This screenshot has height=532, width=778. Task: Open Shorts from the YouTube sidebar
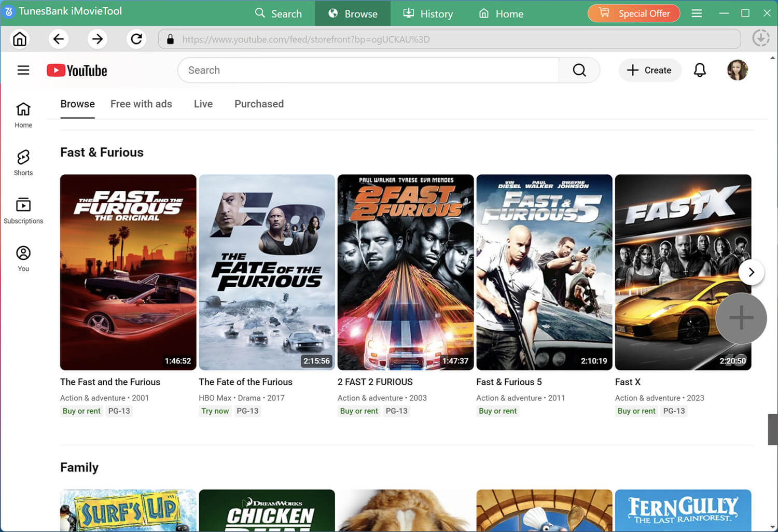pyautogui.click(x=23, y=162)
